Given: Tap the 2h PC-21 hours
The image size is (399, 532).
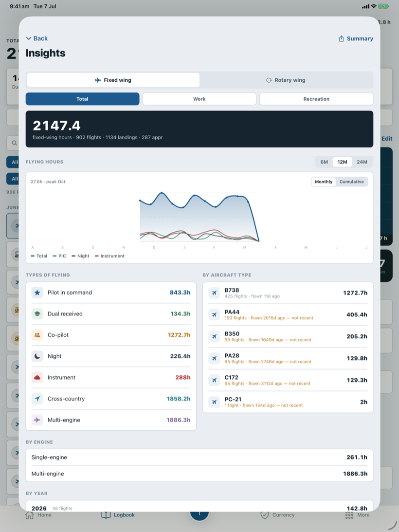Looking at the screenshot, I should (363, 402).
